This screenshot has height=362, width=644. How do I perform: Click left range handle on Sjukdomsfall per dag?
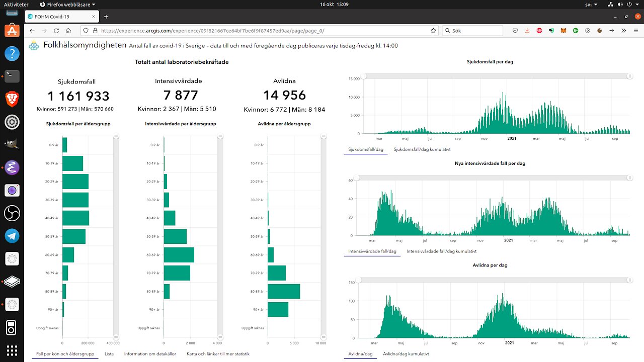click(x=364, y=76)
